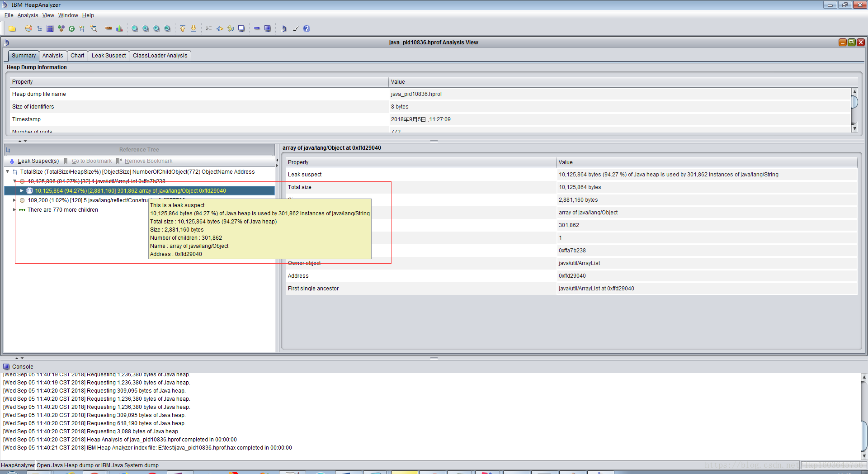Screen dimensions: 868x474
Task: Minimize the hprof Analysis View internal window
Action: [843, 42]
